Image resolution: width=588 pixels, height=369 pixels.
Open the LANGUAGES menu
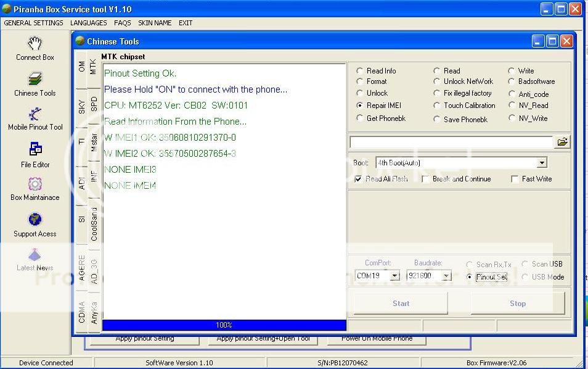tap(89, 23)
